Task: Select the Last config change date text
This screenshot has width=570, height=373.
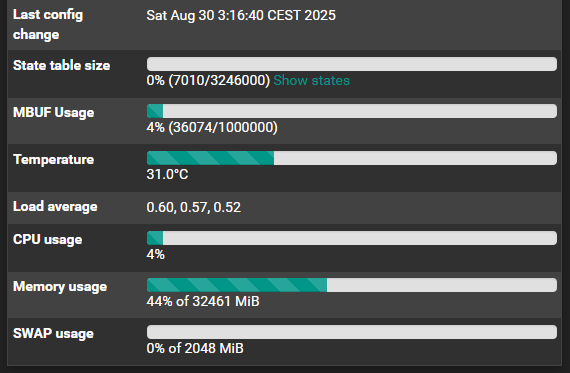Action: tap(241, 16)
